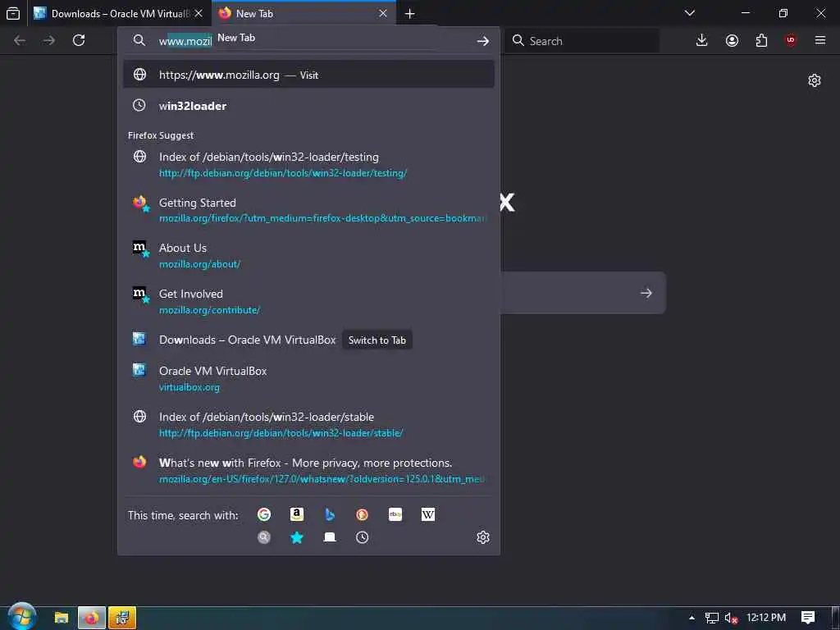The image size is (840, 630).
Task: Open What's new with Firefox suggestion
Action: (x=308, y=470)
